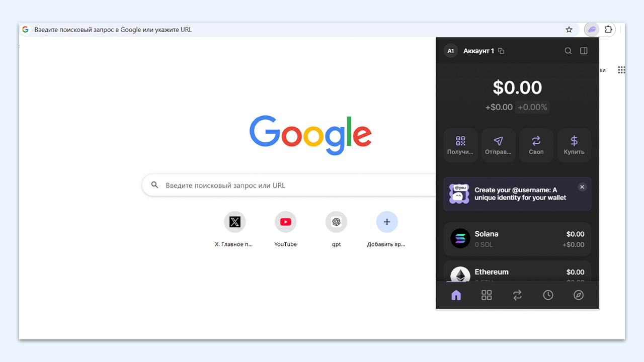Viewport: 644px width, 362px height.
Task: Open the Google apps grid
Action: pyautogui.click(x=621, y=70)
